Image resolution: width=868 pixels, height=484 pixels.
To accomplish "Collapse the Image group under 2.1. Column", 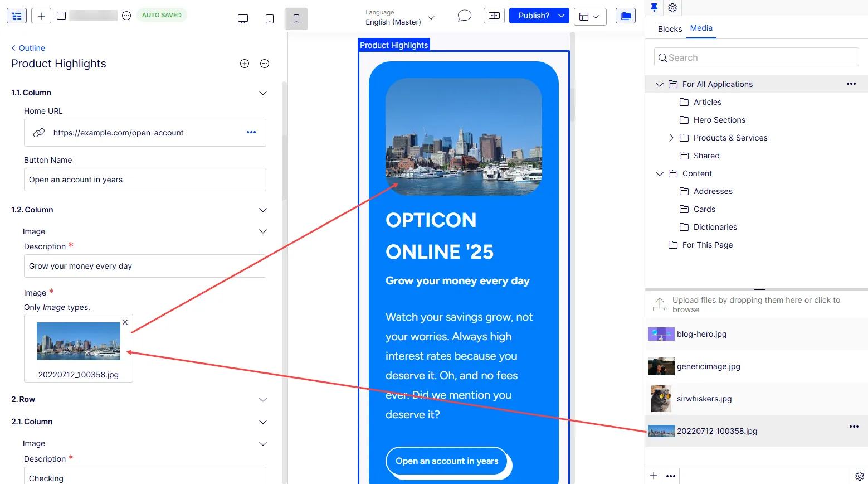I will [263, 443].
